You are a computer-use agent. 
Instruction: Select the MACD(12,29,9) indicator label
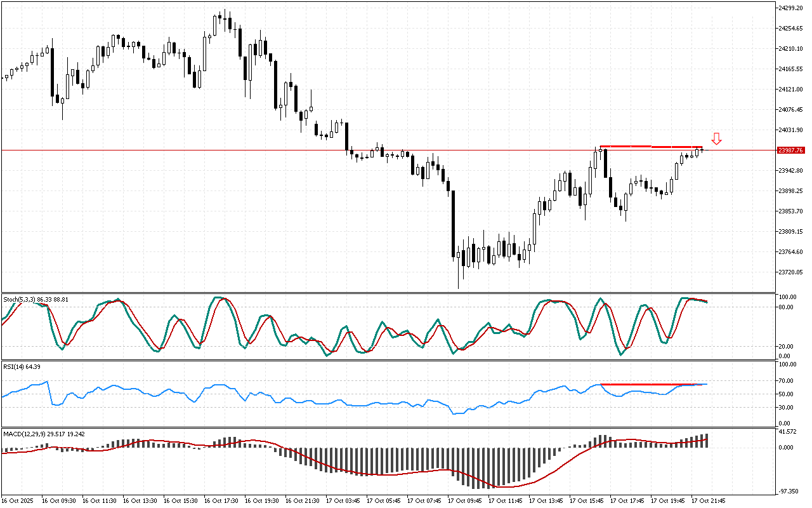point(43,434)
